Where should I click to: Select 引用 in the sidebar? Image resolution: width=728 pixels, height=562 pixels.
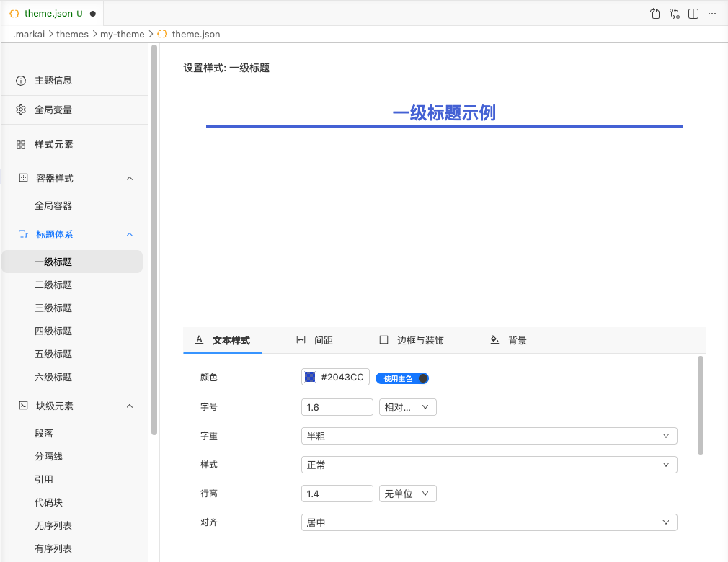[x=72, y=479]
